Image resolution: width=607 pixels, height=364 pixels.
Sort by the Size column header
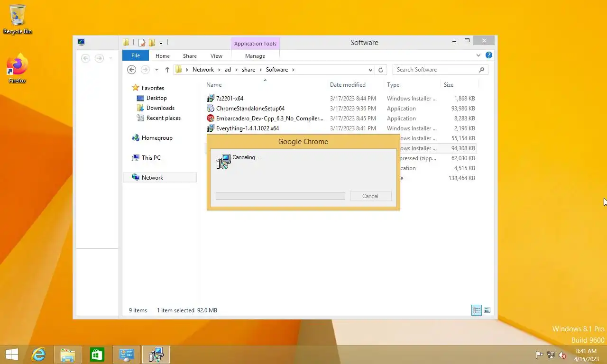[449, 85]
